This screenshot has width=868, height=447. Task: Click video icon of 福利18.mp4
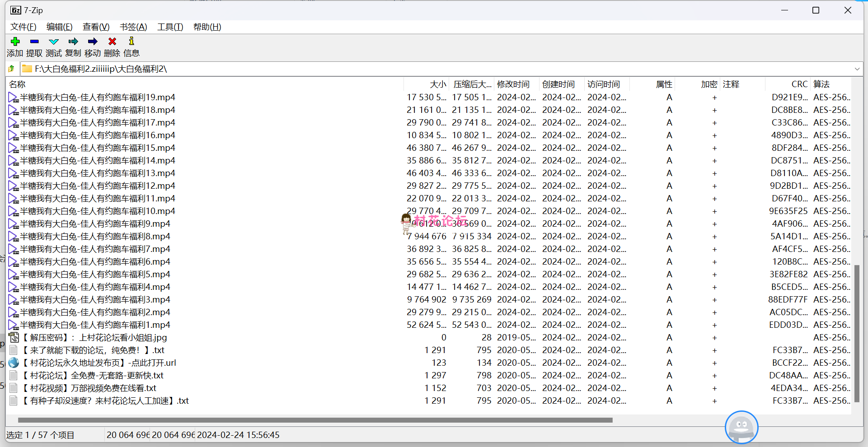point(13,110)
